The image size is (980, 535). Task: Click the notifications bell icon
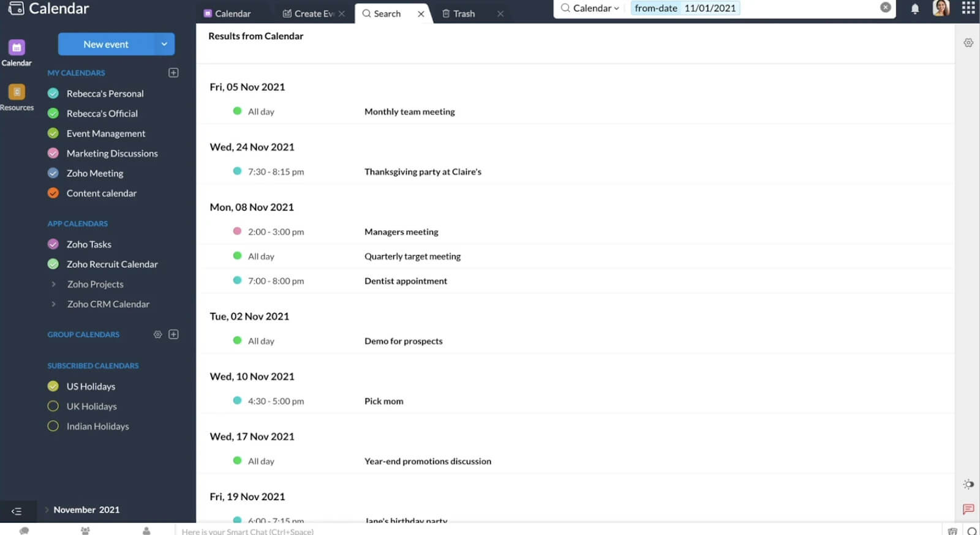914,9
